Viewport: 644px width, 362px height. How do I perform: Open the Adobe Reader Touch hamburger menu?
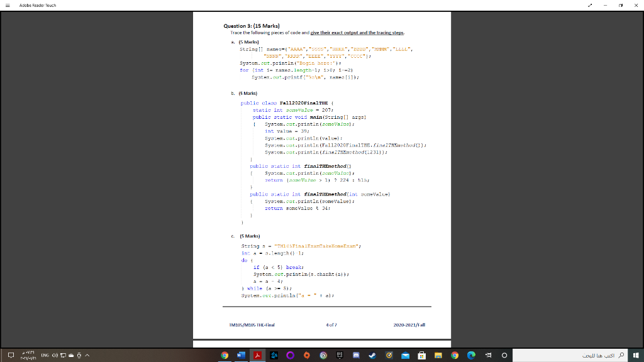[9, 5]
